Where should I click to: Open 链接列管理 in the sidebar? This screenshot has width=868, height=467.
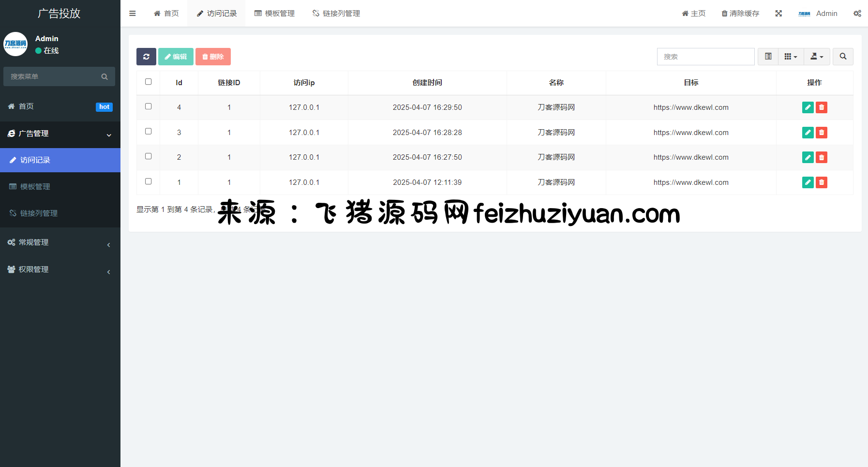point(39,213)
